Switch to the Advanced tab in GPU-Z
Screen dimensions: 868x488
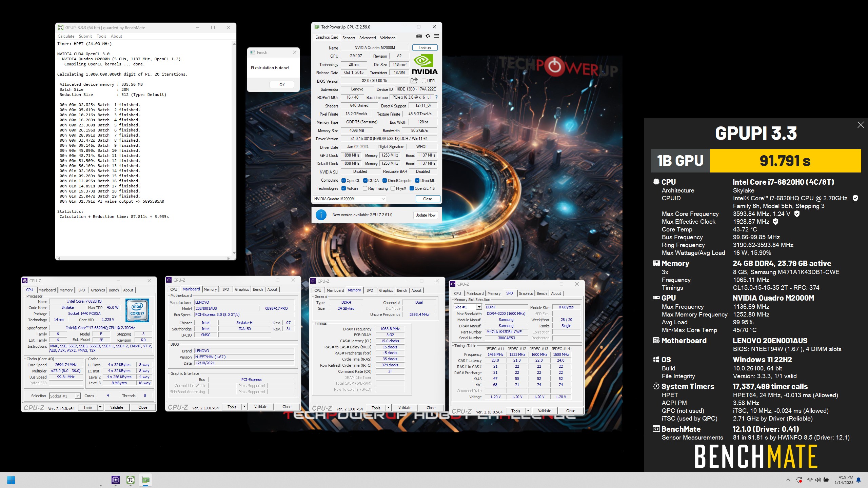pos(367,38)
